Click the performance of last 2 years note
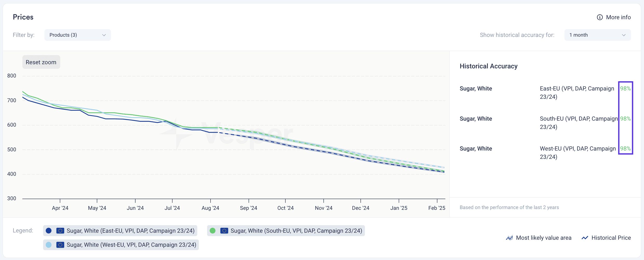This screenshot has height=260, width=644. (509, 207)
